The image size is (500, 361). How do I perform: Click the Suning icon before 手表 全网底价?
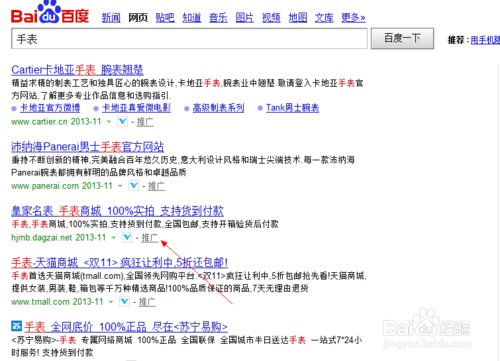[16, 326]
